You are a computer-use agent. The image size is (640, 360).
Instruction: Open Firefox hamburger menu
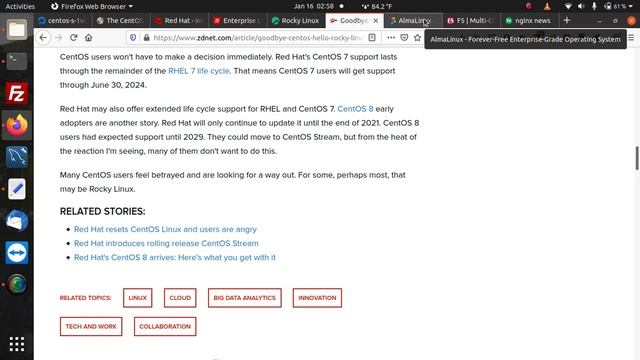coord(631,38)
